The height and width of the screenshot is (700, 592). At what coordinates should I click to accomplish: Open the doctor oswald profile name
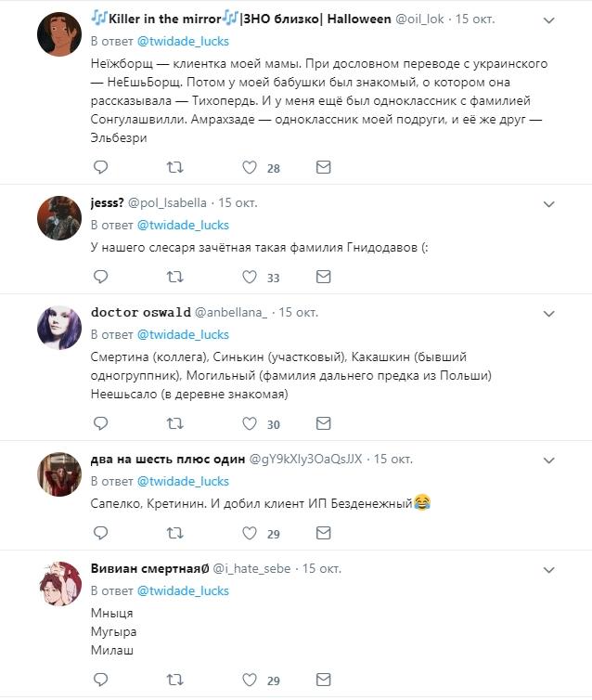pyautogui.click(x=140, y=312)
